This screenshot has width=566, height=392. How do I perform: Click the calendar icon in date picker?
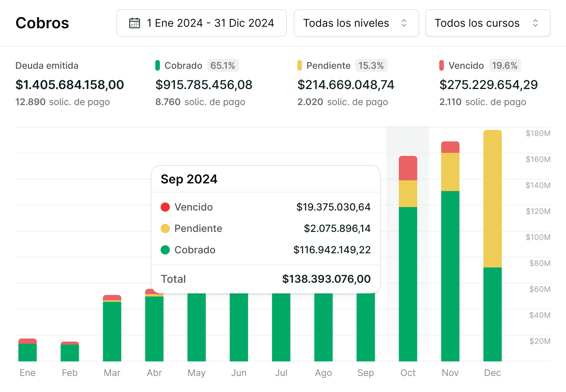click(x=135, y=23)
